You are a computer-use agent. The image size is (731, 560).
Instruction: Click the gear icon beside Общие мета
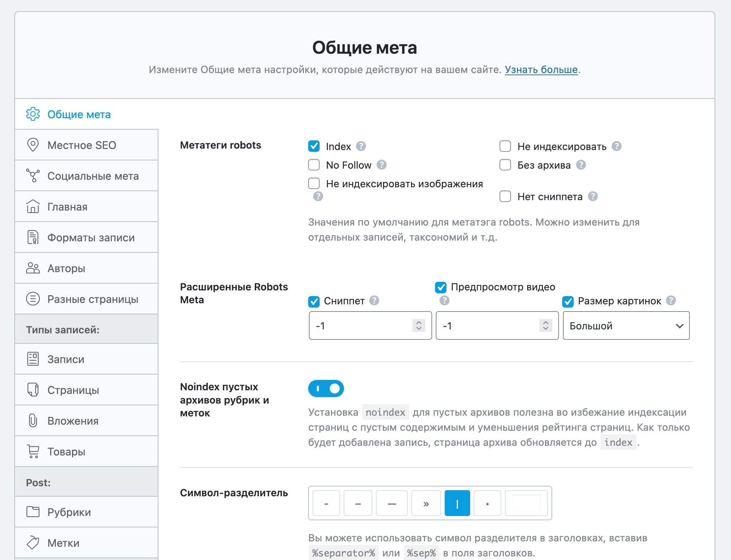33,114
